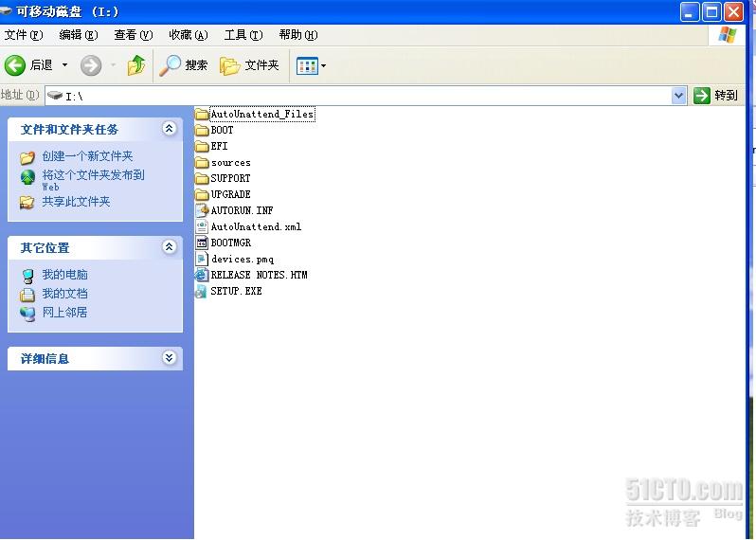
Task: Collapse the 其它位置 panel
Action: [x=169, y=247]
